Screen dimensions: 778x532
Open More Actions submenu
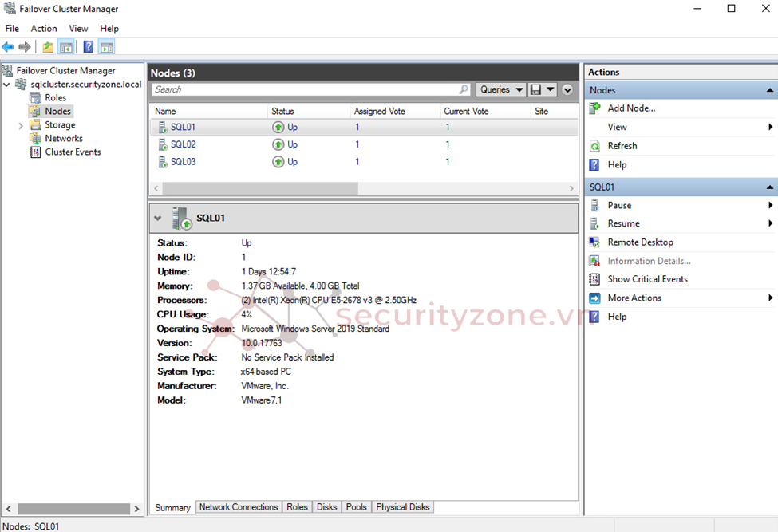tap(634, 298)
